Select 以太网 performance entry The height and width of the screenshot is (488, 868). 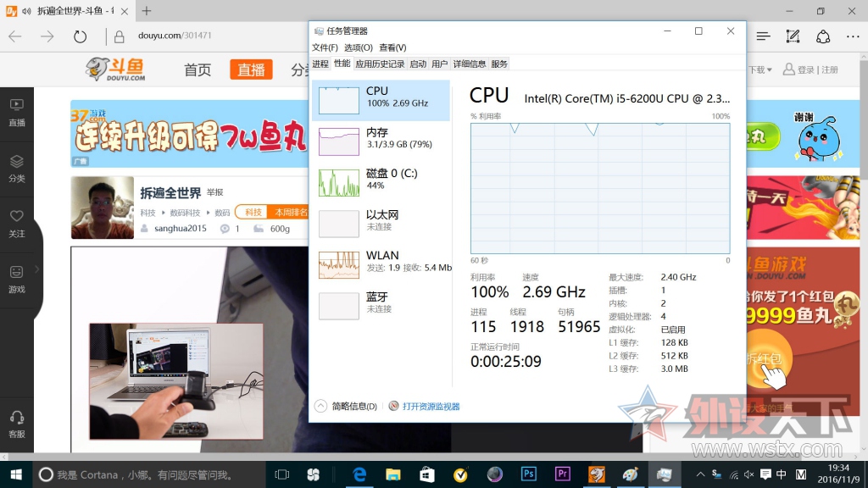click(381, 223)
